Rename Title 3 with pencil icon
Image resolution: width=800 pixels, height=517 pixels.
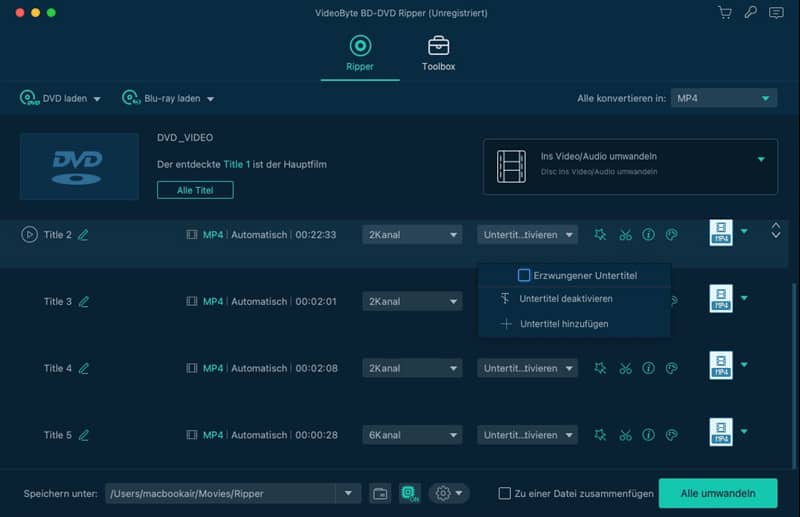83,302
